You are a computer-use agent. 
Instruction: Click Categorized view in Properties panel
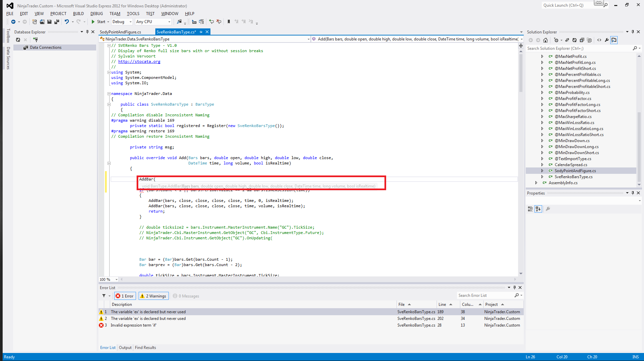click(530, 209)
